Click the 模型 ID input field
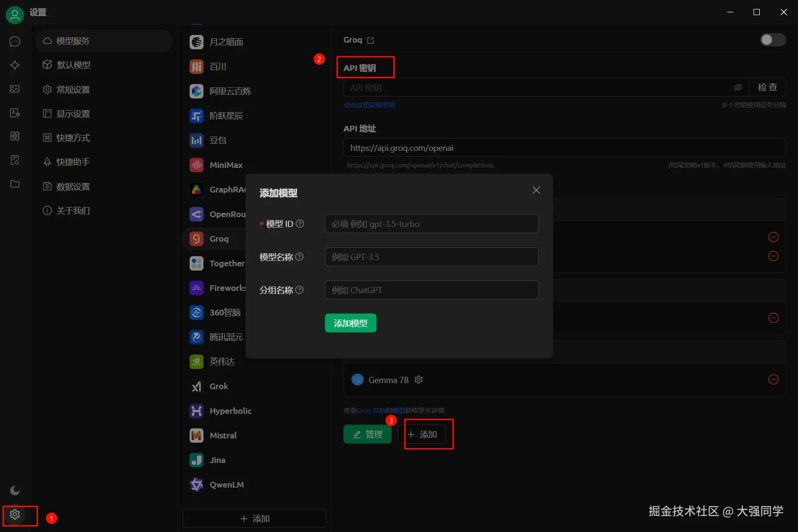798x532 pixels. pos(432,224)
